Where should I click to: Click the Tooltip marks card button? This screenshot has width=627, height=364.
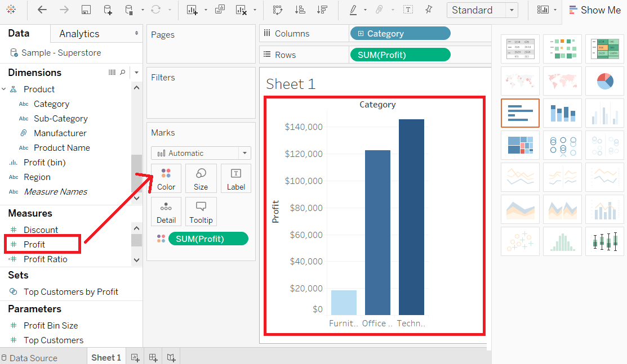(201, 212)
